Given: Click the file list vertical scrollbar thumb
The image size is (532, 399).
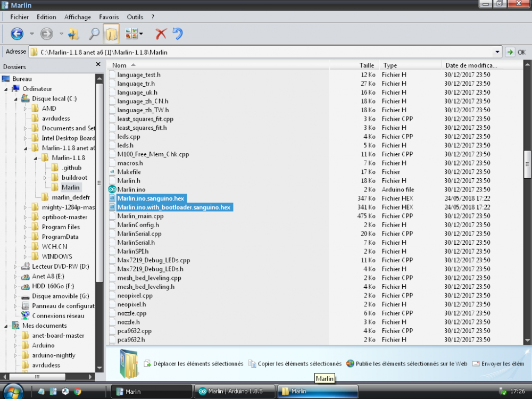Looking at the screenshot, I should (x=527, y=164).
